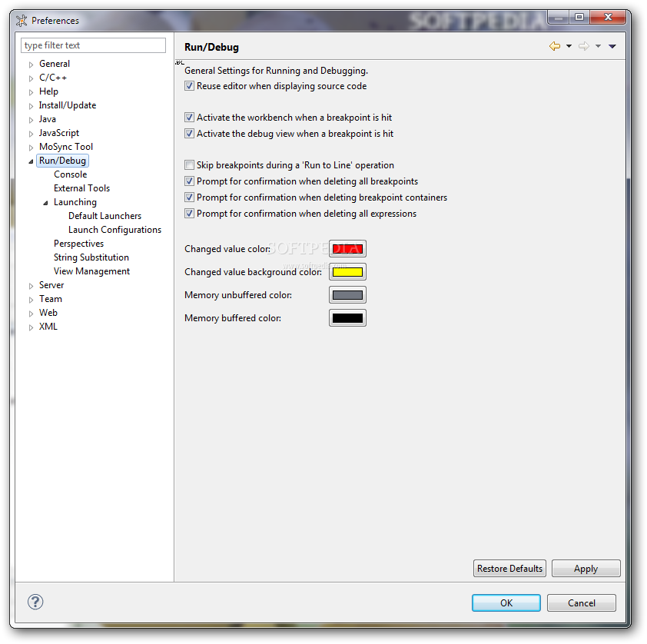Screen dimensions: 647x644
Task: Select the Launching tree item
Action: click(75, 202)
